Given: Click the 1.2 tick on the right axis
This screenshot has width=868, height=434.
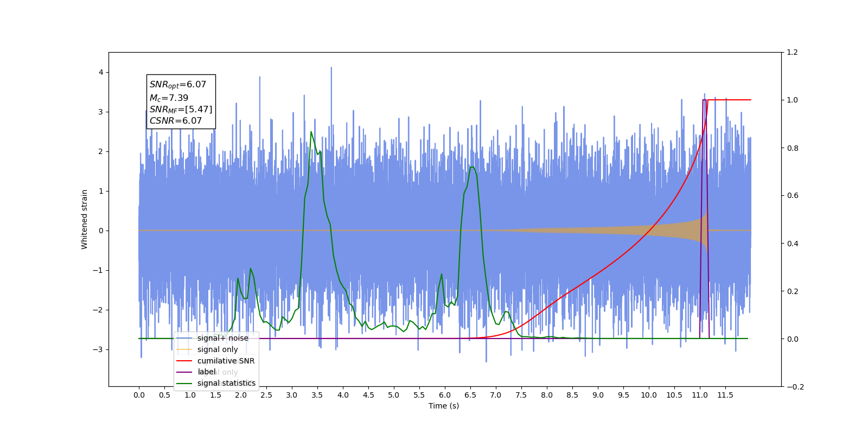Looking at the screenshot, I should (793, 53).
